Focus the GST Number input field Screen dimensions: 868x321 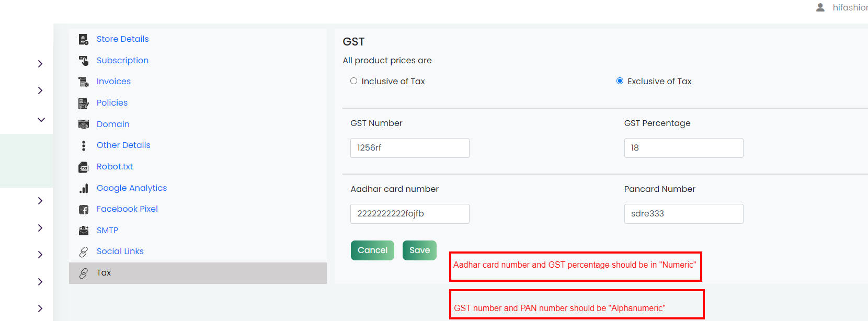click(x=410, y=148)
